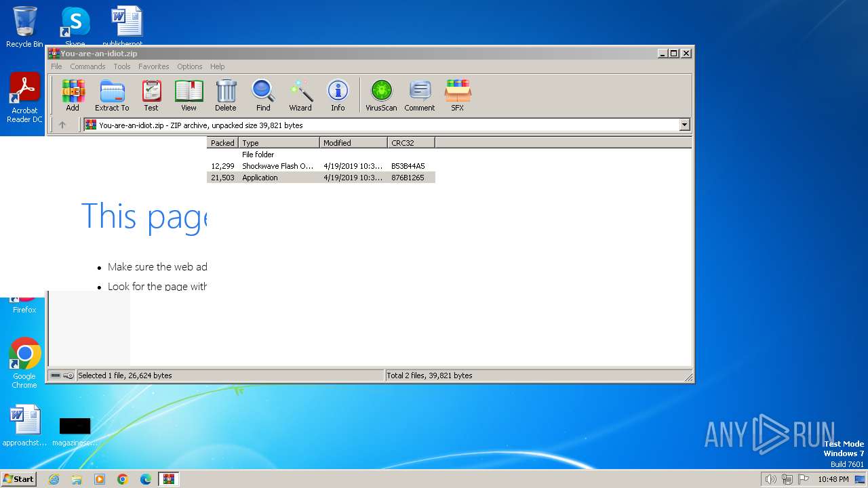This screenshot has width=868, height=488.
Task: Start VirusScan on the archive
Action: [381, 96]
